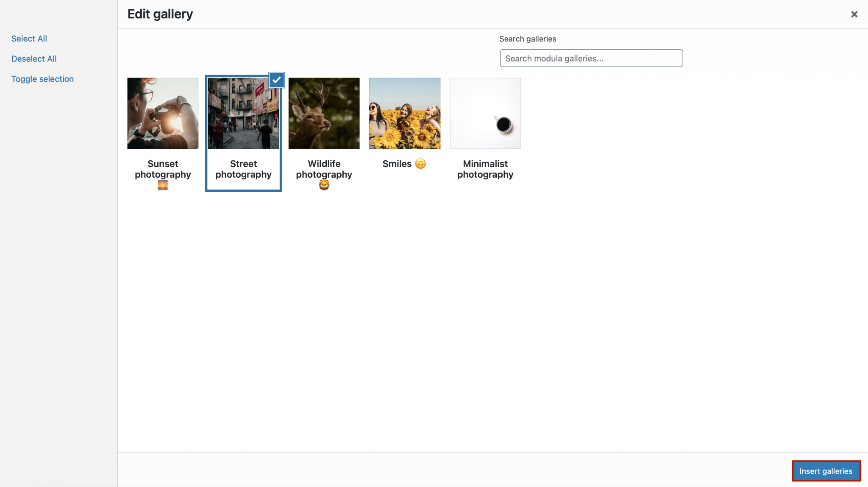Click Deselect All in the sidebar
Image resolution: width=868 pixels, height=487 pixels.
coord(34,59)
